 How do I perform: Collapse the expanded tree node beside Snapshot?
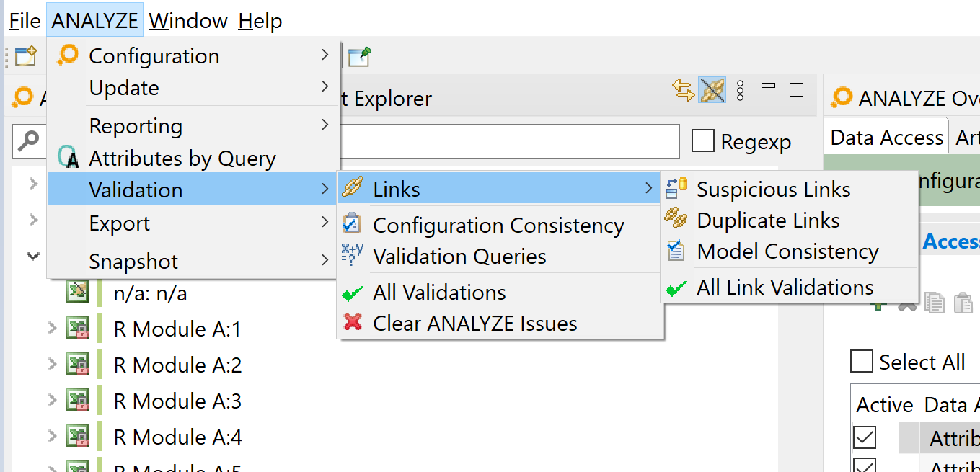tap(33, 255)
